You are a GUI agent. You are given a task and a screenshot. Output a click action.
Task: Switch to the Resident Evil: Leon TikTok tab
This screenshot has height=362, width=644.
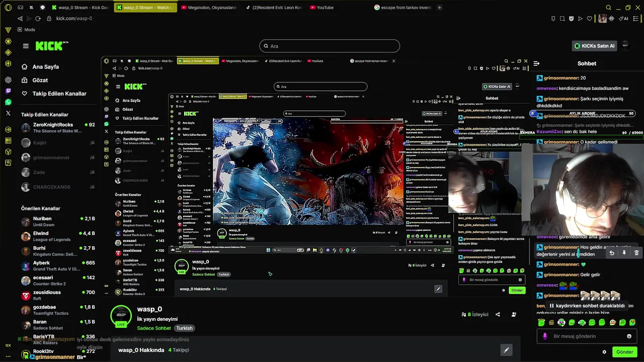(273, 8)
